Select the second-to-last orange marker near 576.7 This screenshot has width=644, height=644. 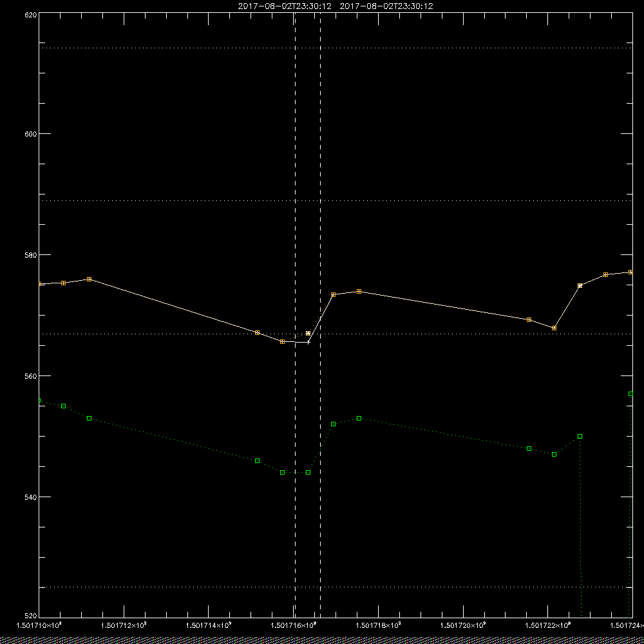(605, 275)
